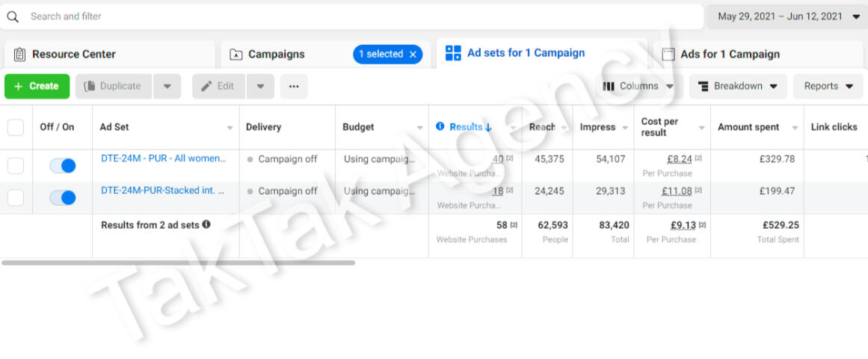Click the Search and filter field
This screenshot has width=868, height=359.
(359, 16)
